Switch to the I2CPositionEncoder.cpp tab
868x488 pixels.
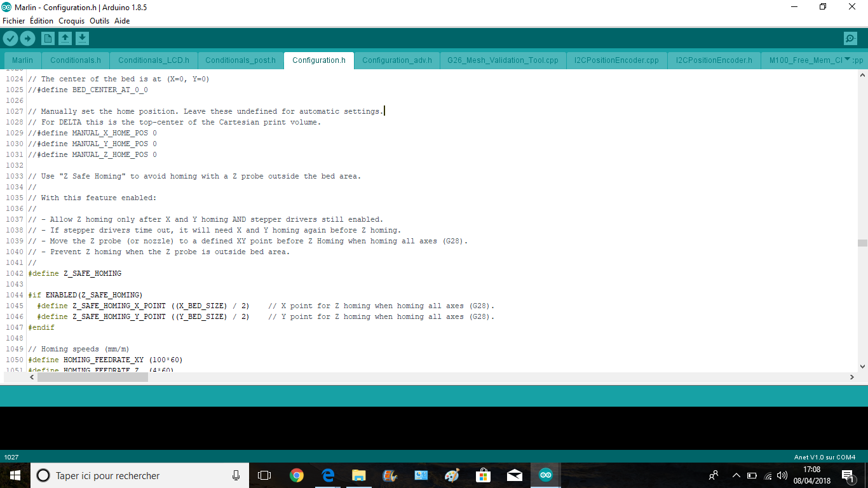tap(616, 60)
